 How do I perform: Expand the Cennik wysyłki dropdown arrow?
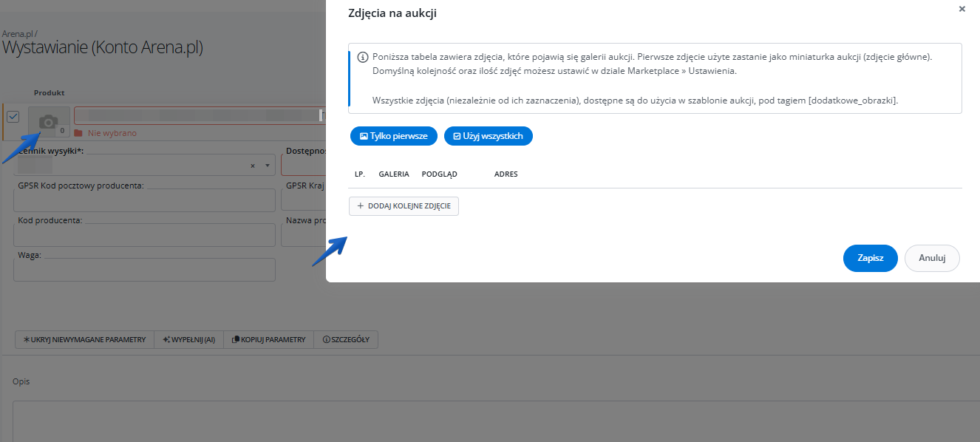point(267,166)
